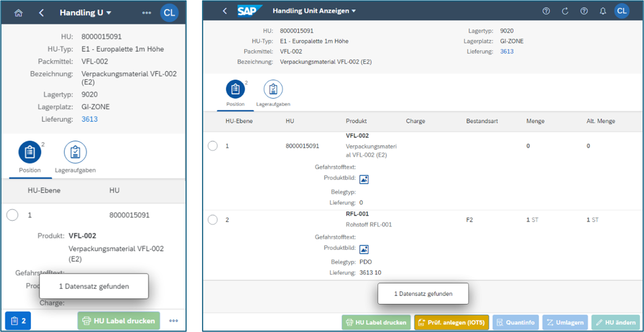The height and width of the screenshot is (332, 644).
Task: Open Handling Unit Anzeigen title dropdown
Action: (x=314, y=11)
